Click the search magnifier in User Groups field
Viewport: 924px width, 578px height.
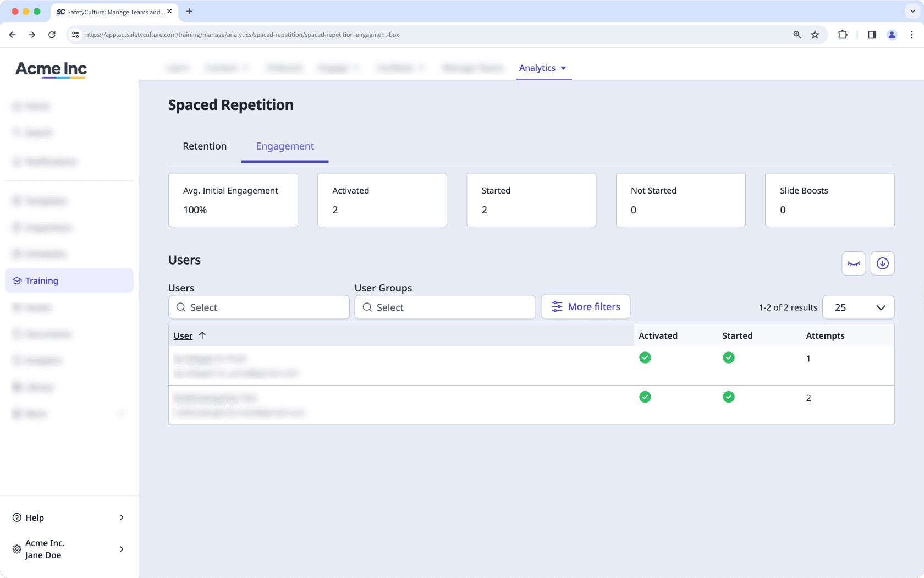367,307
